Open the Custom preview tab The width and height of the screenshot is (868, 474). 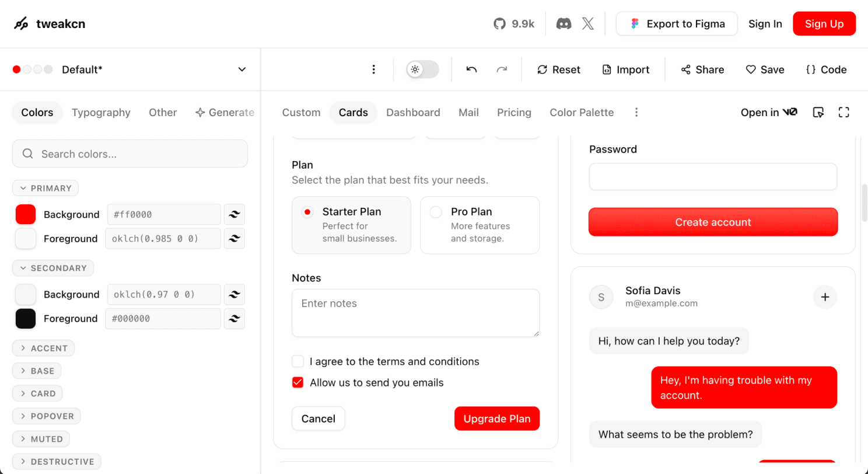pos(301,112)
